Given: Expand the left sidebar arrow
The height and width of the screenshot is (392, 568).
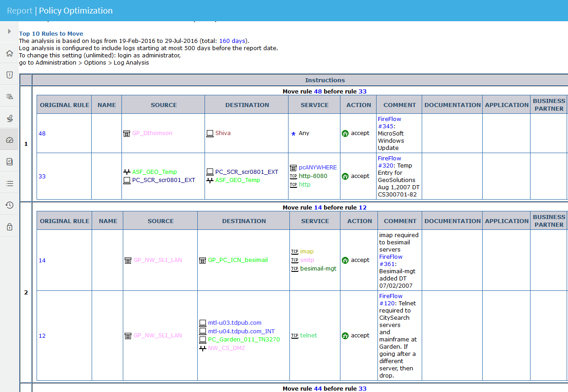Looking at the screenshot, I should (9, 32).
